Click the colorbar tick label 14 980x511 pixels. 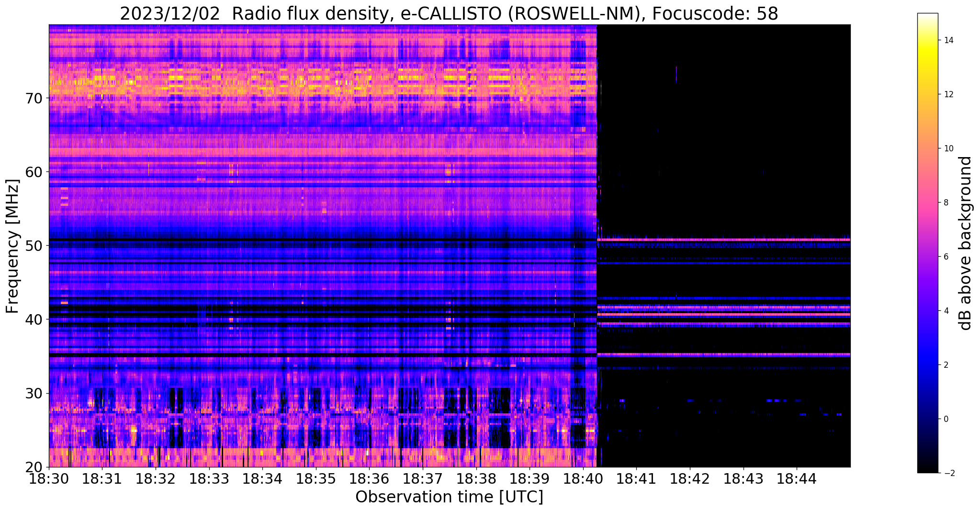point(948,40)
